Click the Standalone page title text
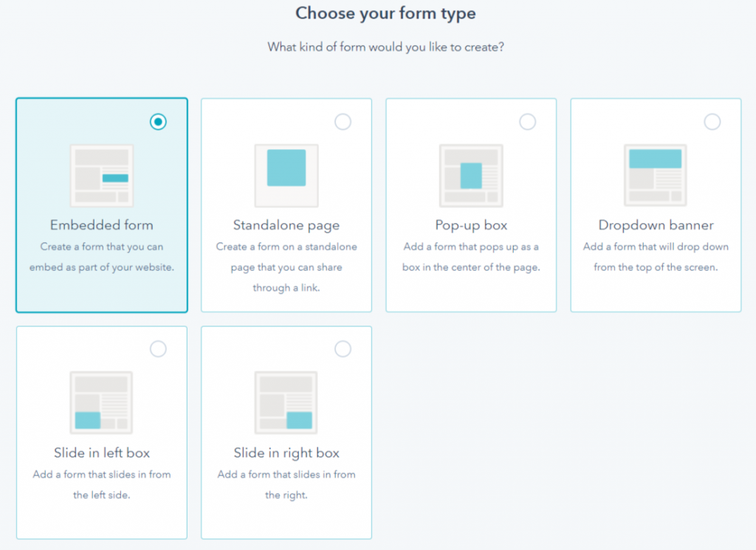The width and height of the screenshot is (756, 550). pyautogui.click(x=286, y=225)
